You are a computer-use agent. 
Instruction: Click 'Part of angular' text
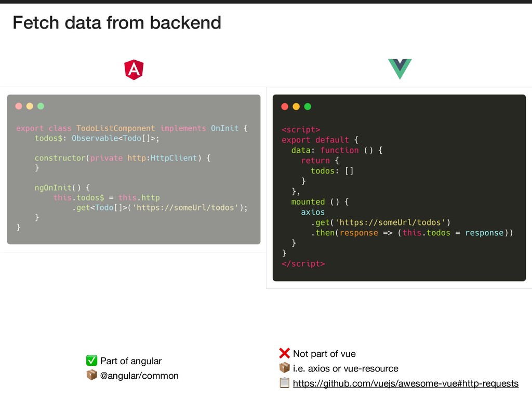[x=131, y=361]
